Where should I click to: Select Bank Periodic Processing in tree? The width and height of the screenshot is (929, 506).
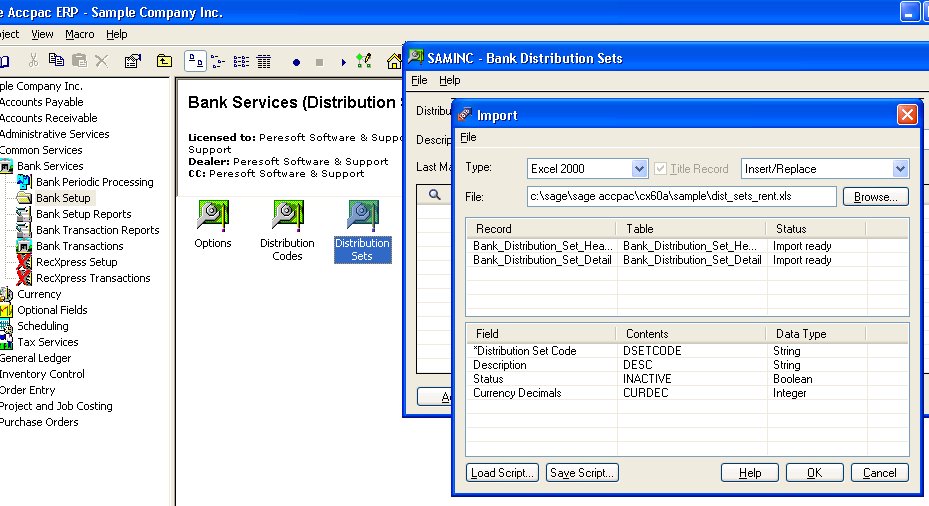94,182
